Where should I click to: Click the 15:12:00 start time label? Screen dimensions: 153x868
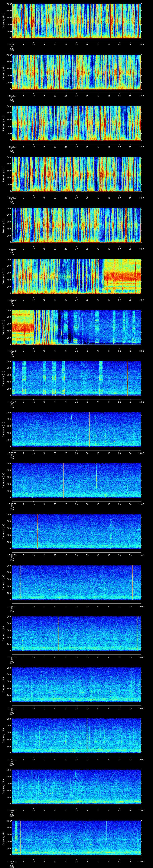pos(12,606)
